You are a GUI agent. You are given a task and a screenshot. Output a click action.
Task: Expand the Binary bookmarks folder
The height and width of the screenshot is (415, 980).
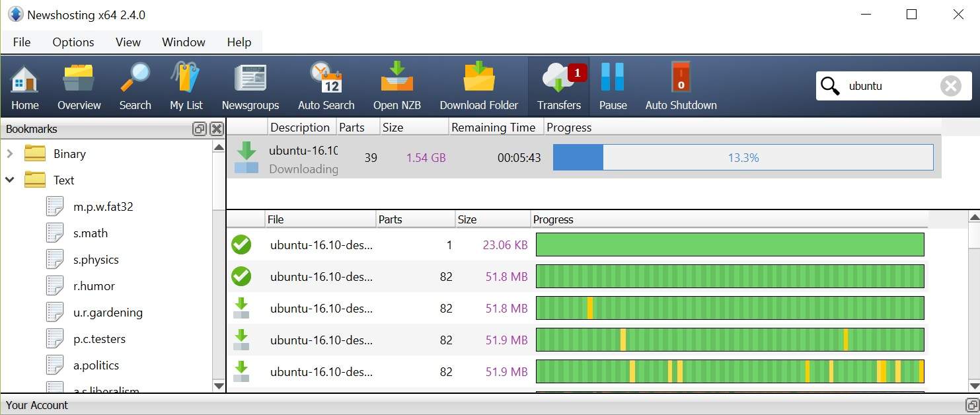point(10,154)
